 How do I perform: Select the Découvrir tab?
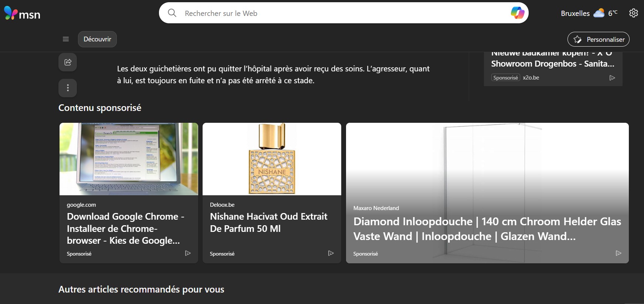coord(97,39)
